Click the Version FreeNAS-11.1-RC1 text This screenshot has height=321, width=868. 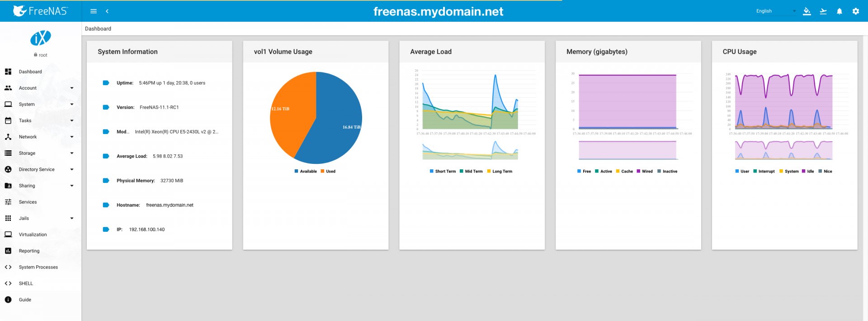159,107
